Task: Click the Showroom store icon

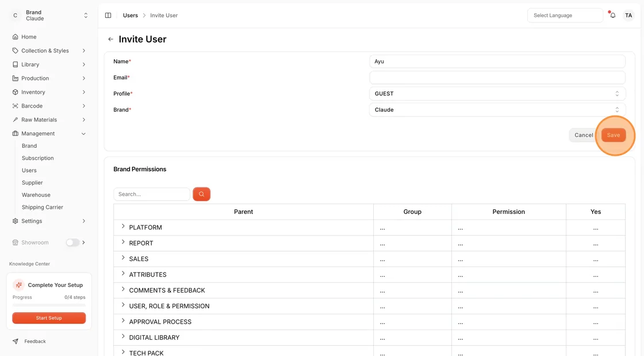Action: (x=15, y=242)
